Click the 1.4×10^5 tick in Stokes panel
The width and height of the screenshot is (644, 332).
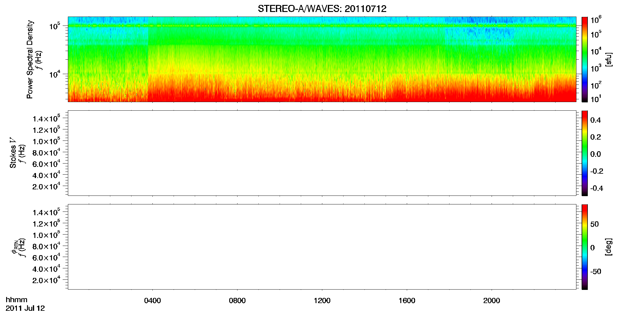pyautogui.click(x=46, y=118)
